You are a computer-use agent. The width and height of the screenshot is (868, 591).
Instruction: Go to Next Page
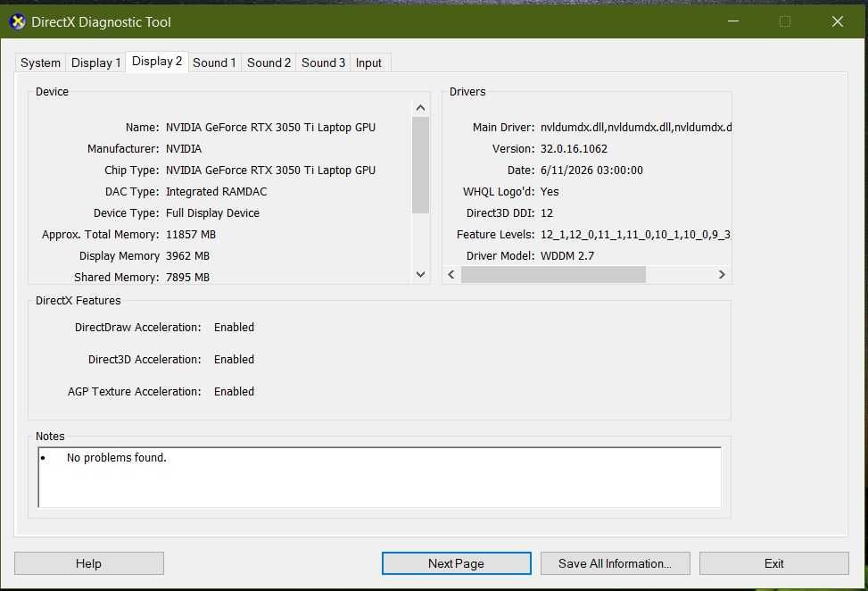tap(456, 563)
